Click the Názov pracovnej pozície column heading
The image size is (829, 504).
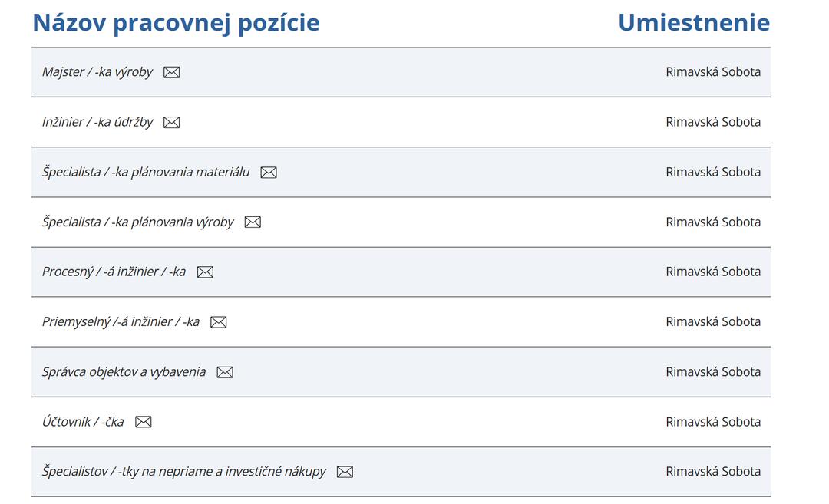[x=176, y=23]
